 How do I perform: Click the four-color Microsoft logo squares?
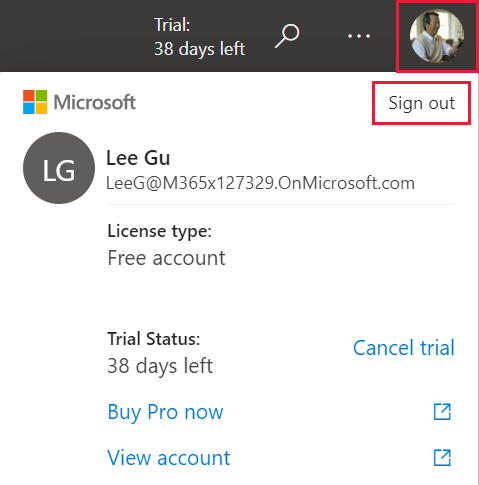(35, 102)
